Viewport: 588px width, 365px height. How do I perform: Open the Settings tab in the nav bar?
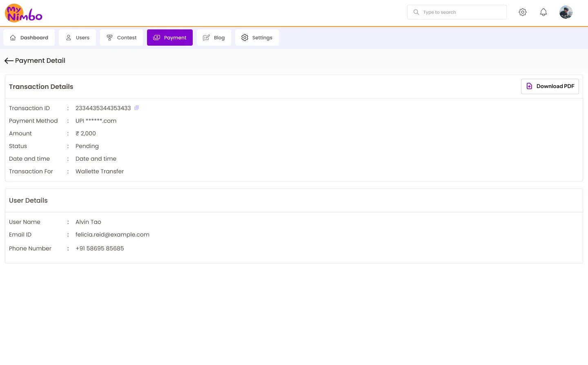click(x=257, y=38)
